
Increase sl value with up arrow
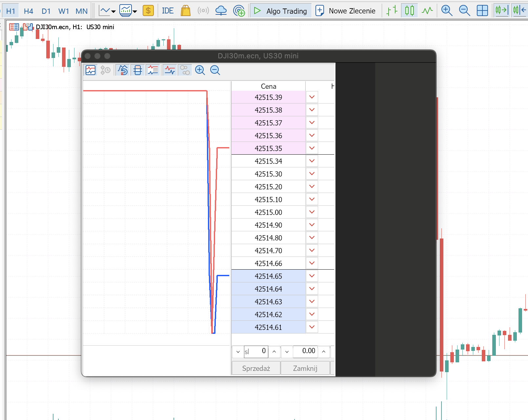[x=274, y=352]
